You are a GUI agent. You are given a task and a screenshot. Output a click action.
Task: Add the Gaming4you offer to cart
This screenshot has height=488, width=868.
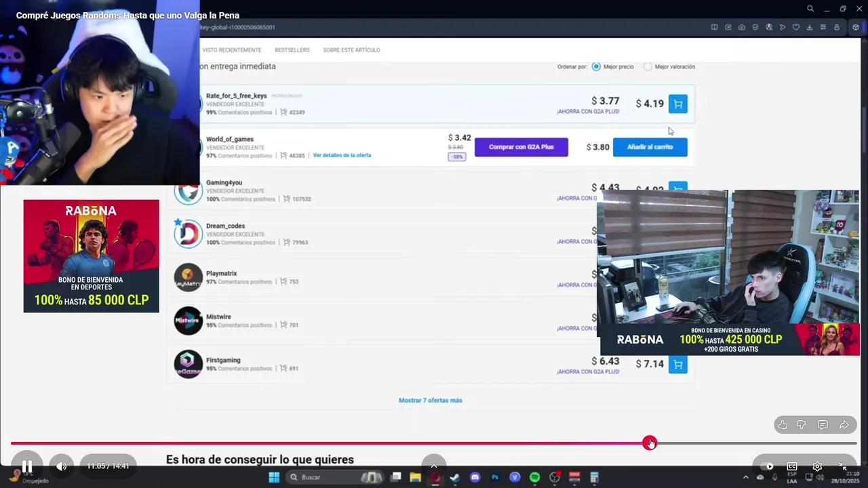click(677, 186)
